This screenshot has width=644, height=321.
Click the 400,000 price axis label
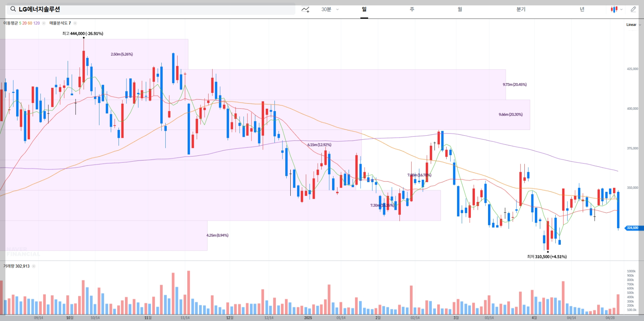(x=632, y=108)
